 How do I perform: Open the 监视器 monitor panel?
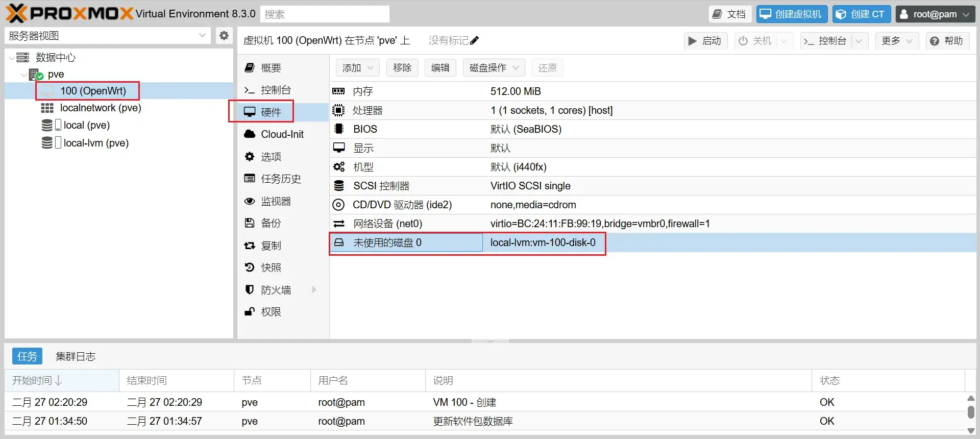276,201
